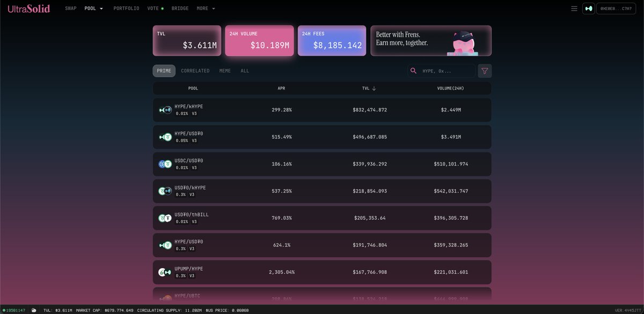Viewport: 644px width, 314px height.
Task: Open the UPUMP/HYPE pool name
Action: (189, 269)
